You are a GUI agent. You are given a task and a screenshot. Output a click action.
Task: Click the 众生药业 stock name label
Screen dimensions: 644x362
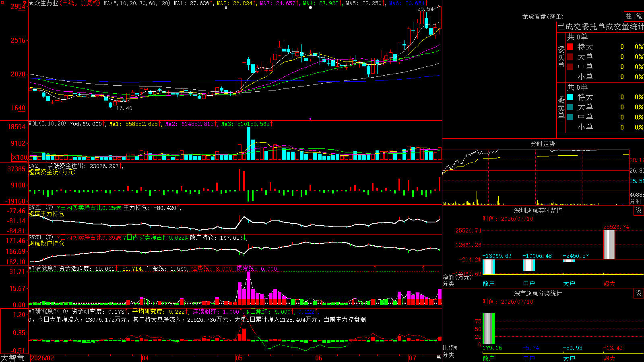coord(46,3)
